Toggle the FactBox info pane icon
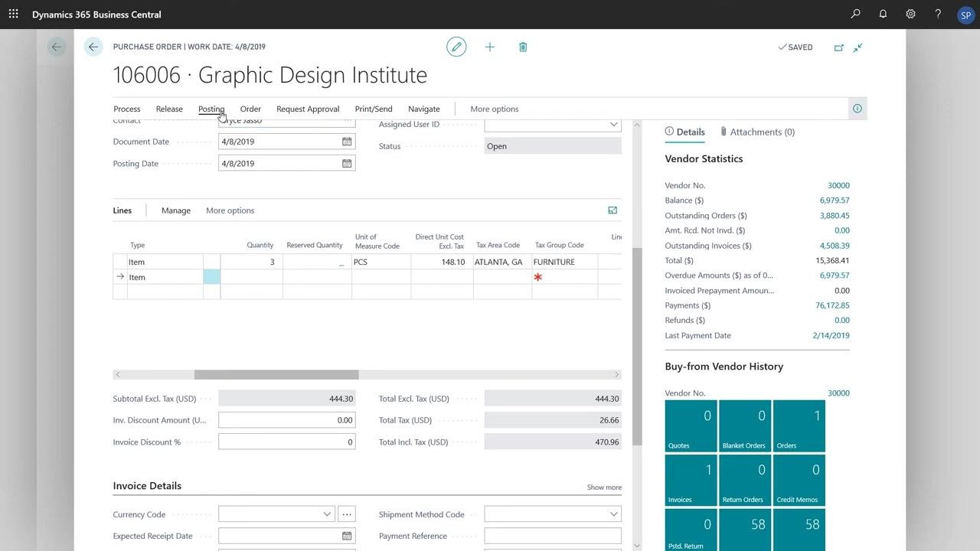 coord(857,109)
